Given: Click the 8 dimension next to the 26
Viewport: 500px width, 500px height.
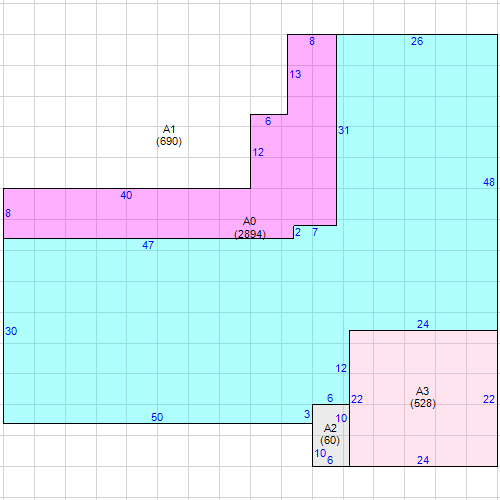Looking at the screenshot, I should tap(312, 41).
